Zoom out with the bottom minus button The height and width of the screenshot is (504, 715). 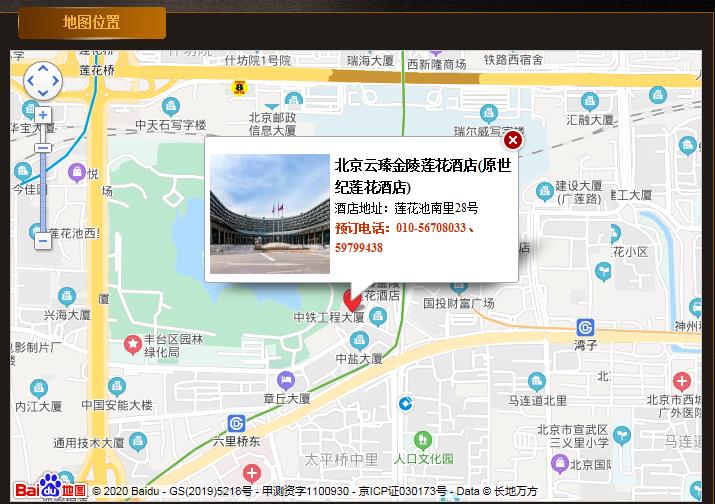[43, 240]
